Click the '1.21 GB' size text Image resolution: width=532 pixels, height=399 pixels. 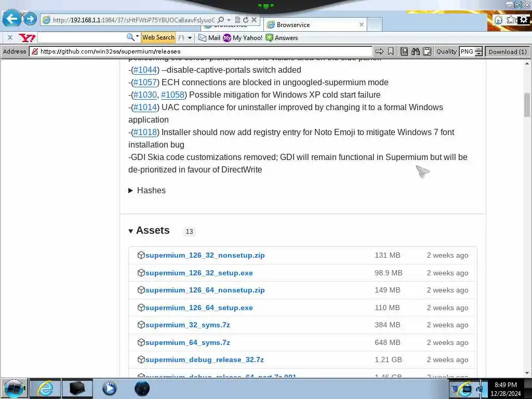(388, 360)
